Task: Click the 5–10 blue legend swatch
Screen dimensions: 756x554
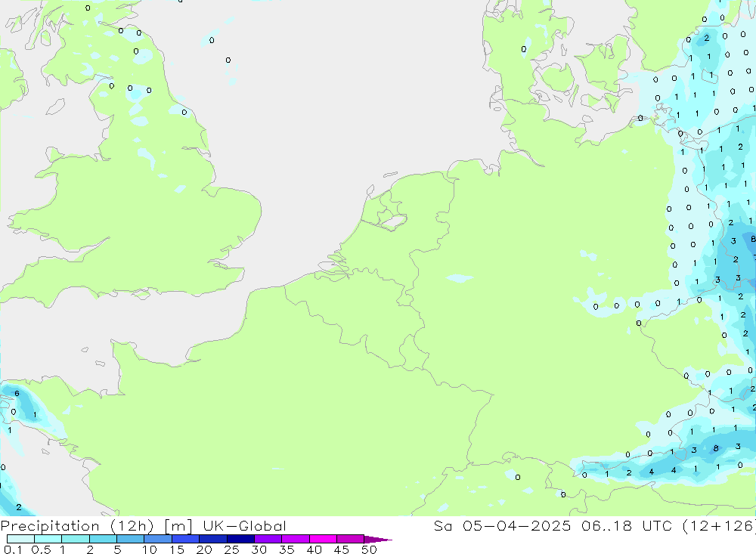Action: pyautogui.click(x=130, y=539)
